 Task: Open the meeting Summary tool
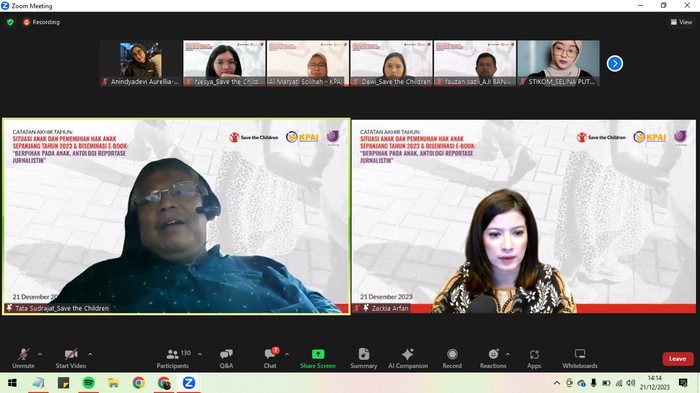[x=363, y=359]
